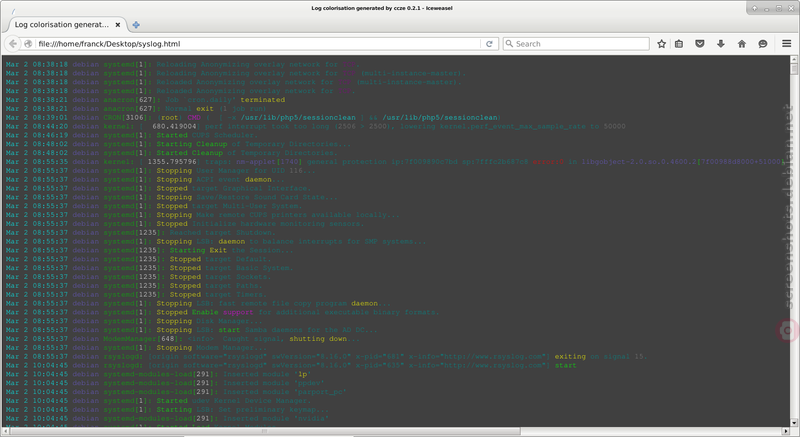Click the site identity globe icon

click(29, 44)
